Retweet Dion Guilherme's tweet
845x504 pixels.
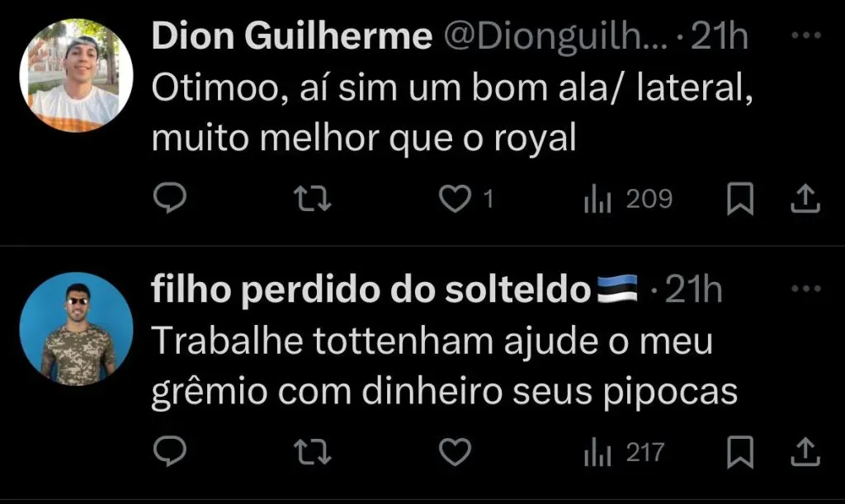tap(314, 200)
